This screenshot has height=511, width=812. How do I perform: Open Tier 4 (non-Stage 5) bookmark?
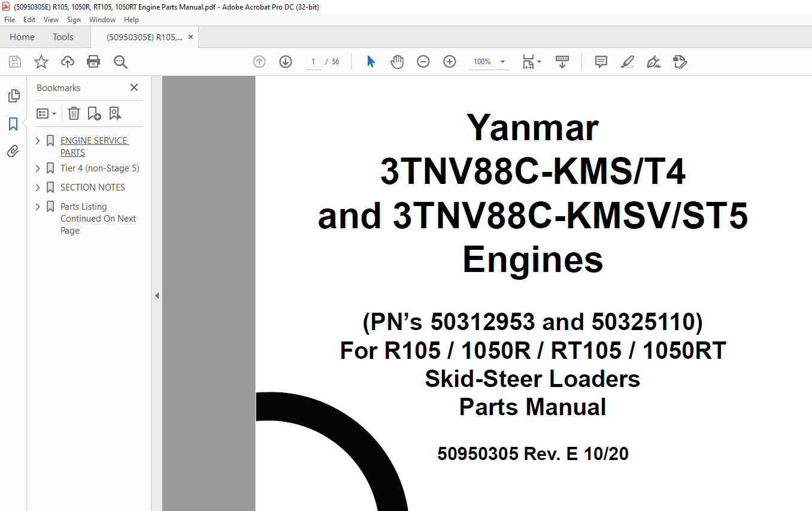coord(100,168)
